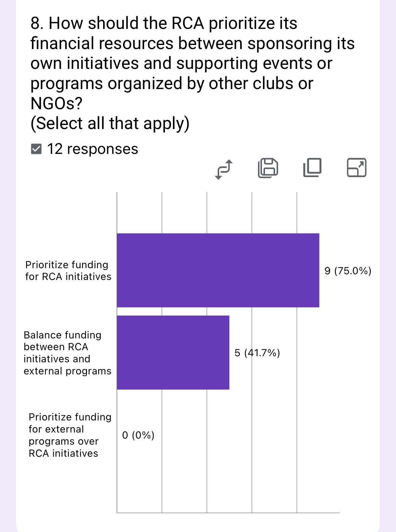This screenshot has width=396, height=532.
Task: Click the question 8 heading first line
Action: coord(164,24)
